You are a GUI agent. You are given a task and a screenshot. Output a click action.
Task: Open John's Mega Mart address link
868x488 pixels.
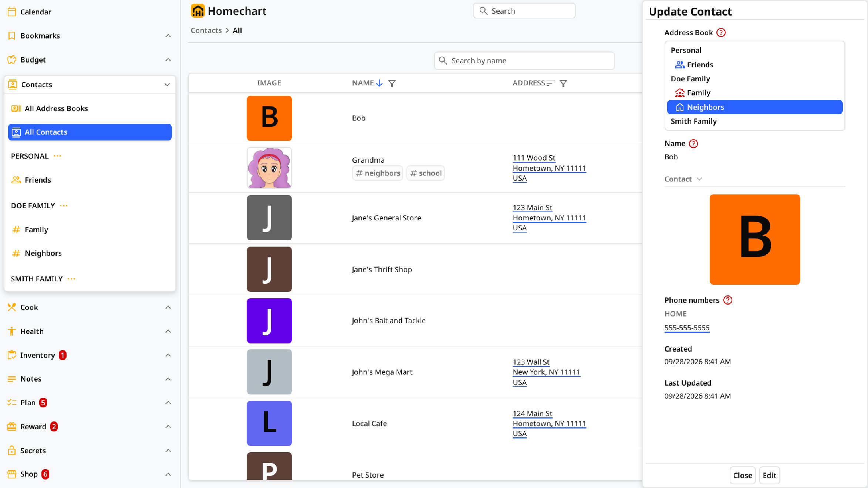546,372
